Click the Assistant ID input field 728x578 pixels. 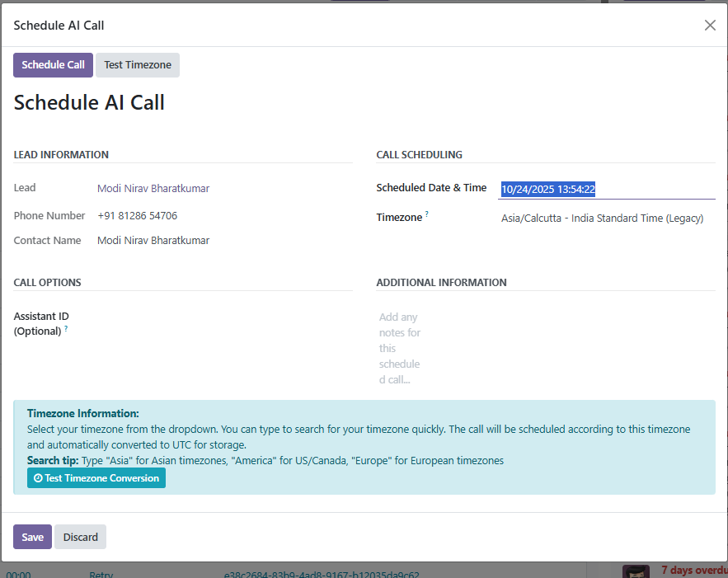(225, 318)
